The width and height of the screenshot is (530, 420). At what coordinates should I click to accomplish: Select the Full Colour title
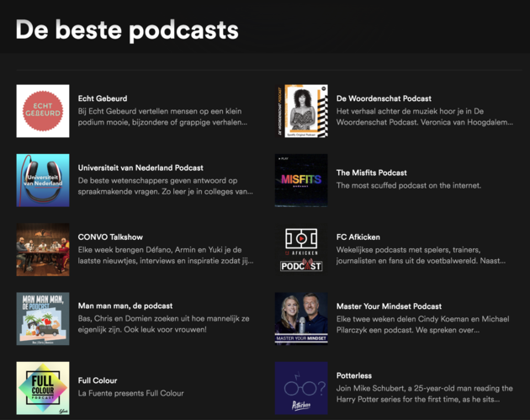pos(98,380)
